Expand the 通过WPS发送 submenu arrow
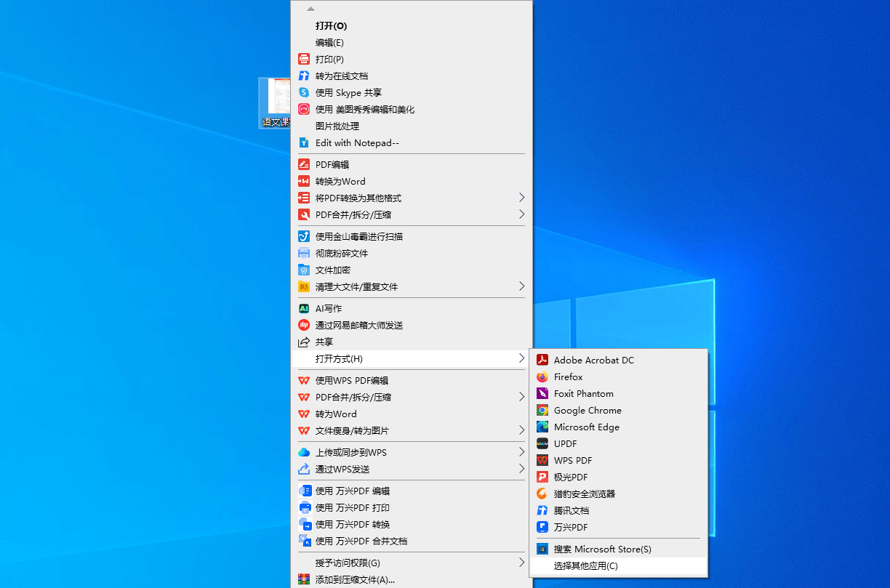The height and width of the screenshot is (588, 890). 521,469
